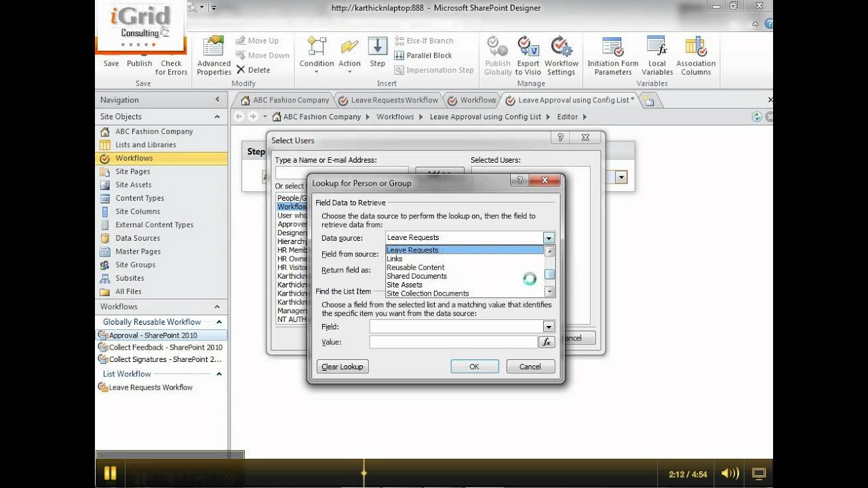Select Move Up in the ribbon
This screenshot has height=488, width=868.
257,41
